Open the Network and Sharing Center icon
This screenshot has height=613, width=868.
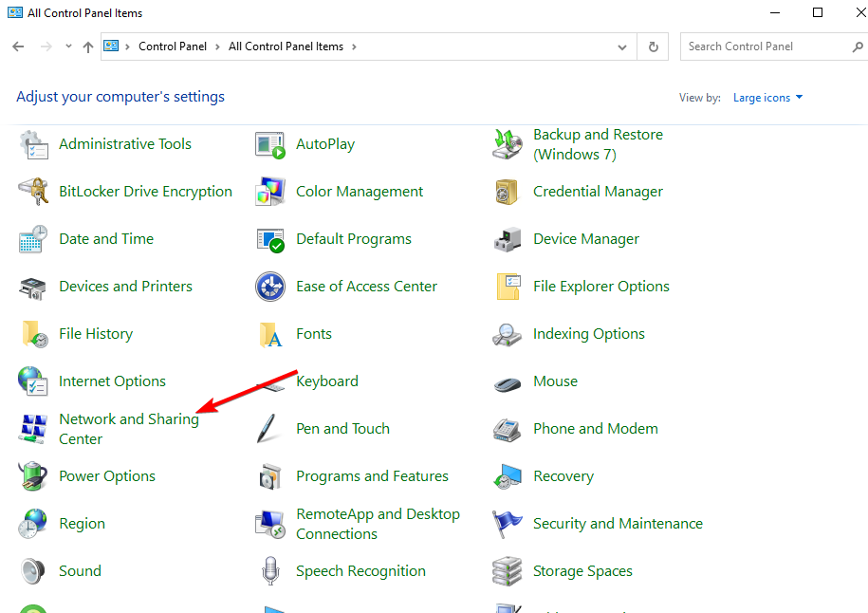pyautogui.click(x=33, y=429)
